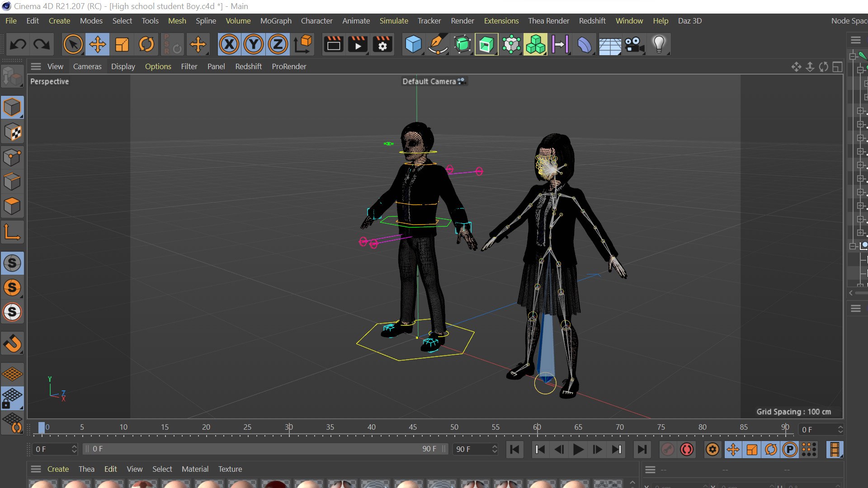Render the active view
868x488 pixels.
click(334, 44)
